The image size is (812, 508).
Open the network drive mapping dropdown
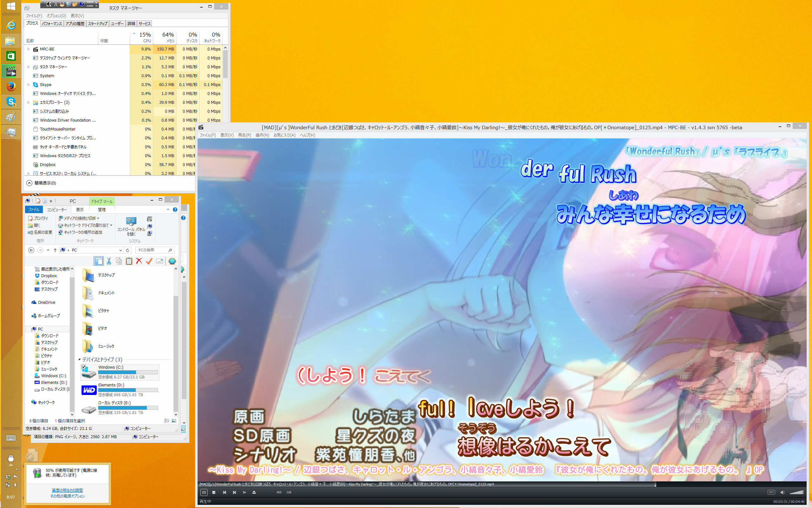[x=85, y=225]
